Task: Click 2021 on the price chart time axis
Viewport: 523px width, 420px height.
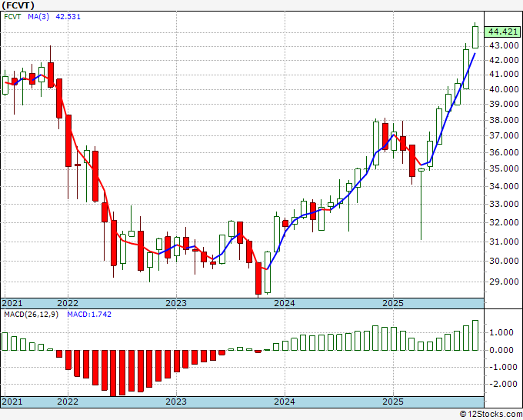Action: 12,303
